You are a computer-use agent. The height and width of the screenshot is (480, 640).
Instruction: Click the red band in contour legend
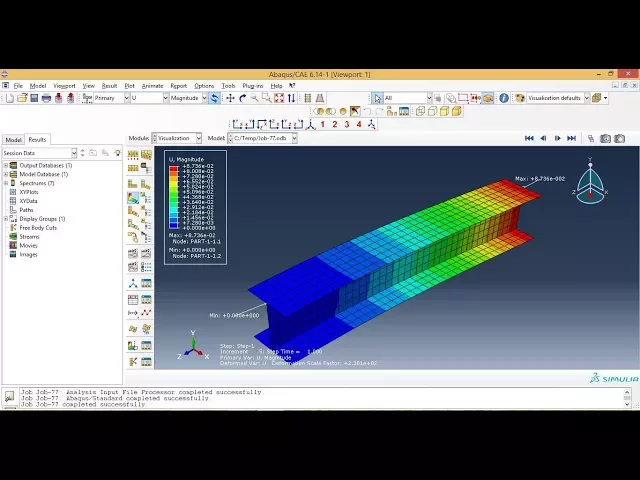174,168
